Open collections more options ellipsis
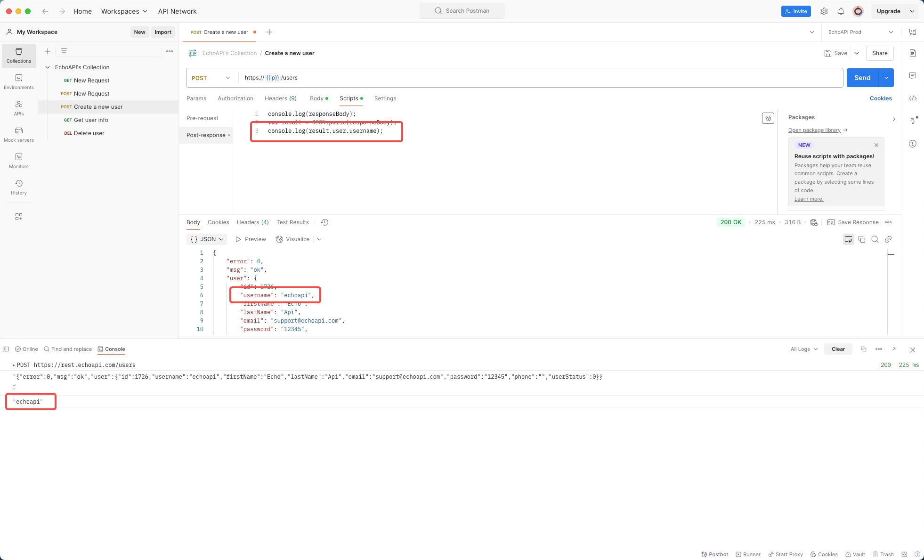The height and width of the screenshot is (560, 924). click(170, 51)
